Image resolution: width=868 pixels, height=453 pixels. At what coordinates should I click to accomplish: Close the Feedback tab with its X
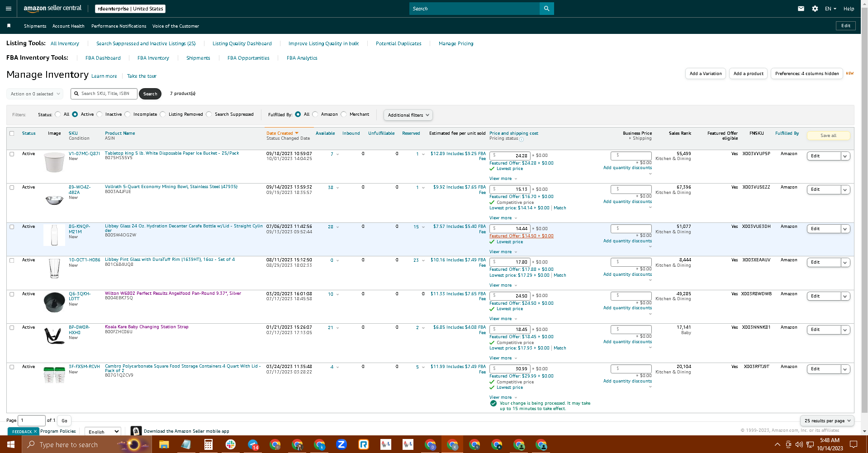click(35, 432)
